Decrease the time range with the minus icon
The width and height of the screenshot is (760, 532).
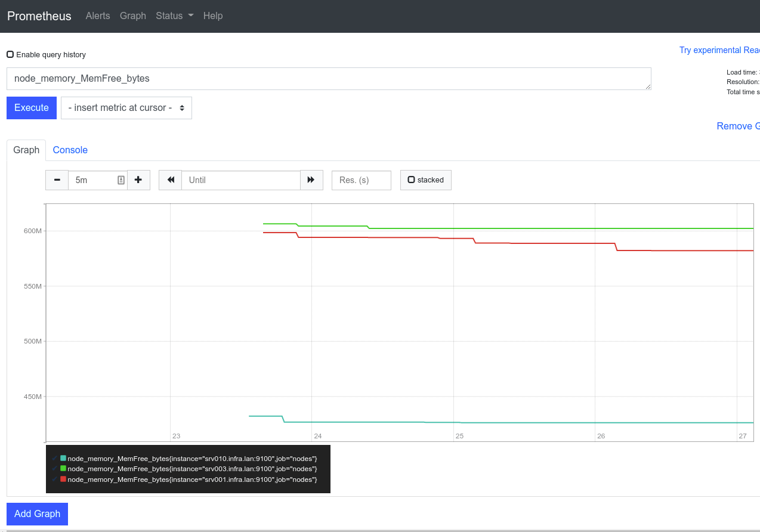[x=57, y=180]
